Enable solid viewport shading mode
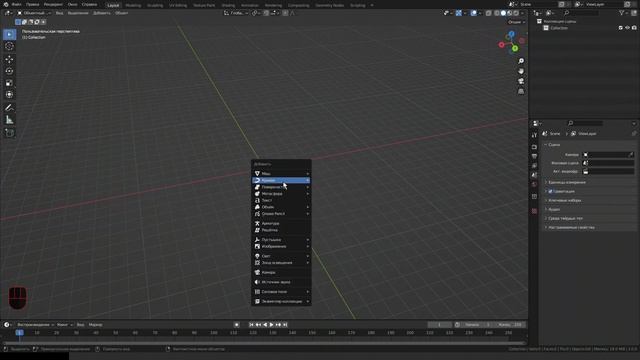Viewport: 640px width, 360px height. pyautogui.click(x=503, y=13)
